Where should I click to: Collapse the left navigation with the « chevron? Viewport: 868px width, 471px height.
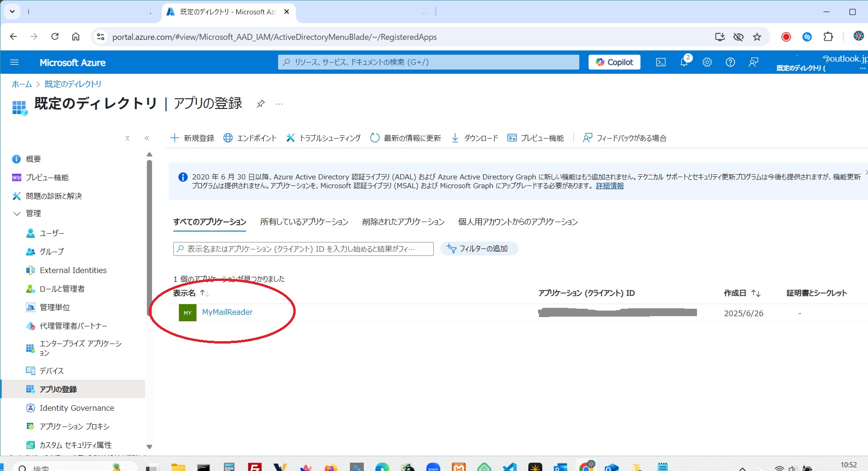(x=147, y=138)
